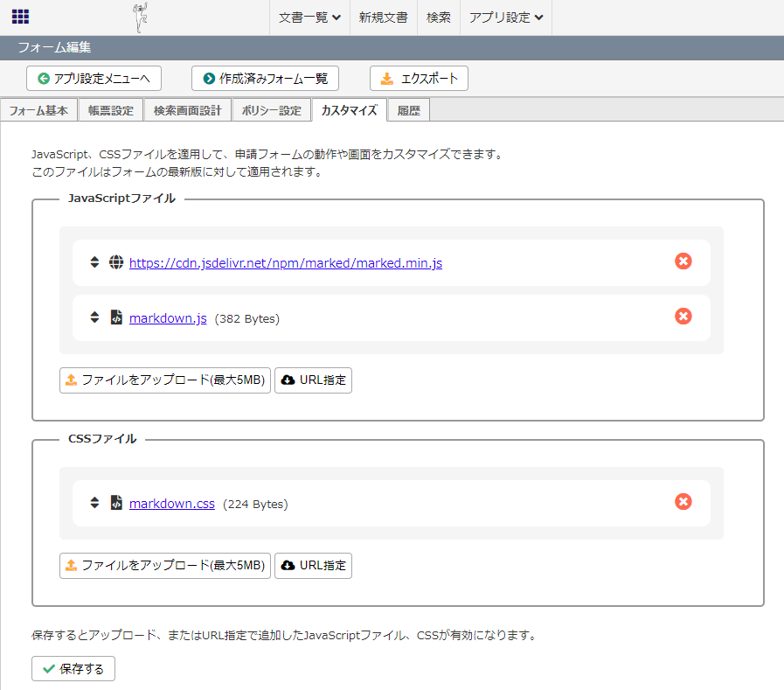Upload a JavaScript file (最大5MB)

(165, 380)
